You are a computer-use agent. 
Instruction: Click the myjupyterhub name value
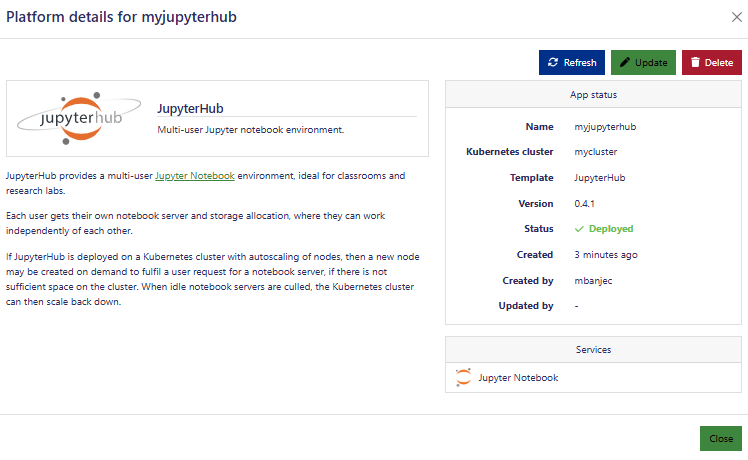tap(605, 127)
